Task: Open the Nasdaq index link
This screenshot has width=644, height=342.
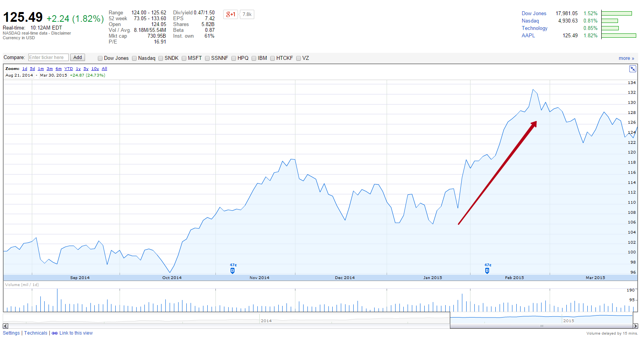Action: click(530, 21)
